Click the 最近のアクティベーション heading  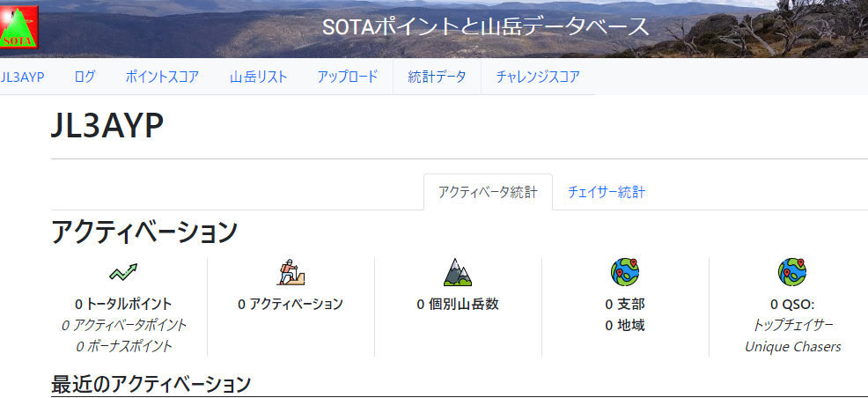click(151, 384)
